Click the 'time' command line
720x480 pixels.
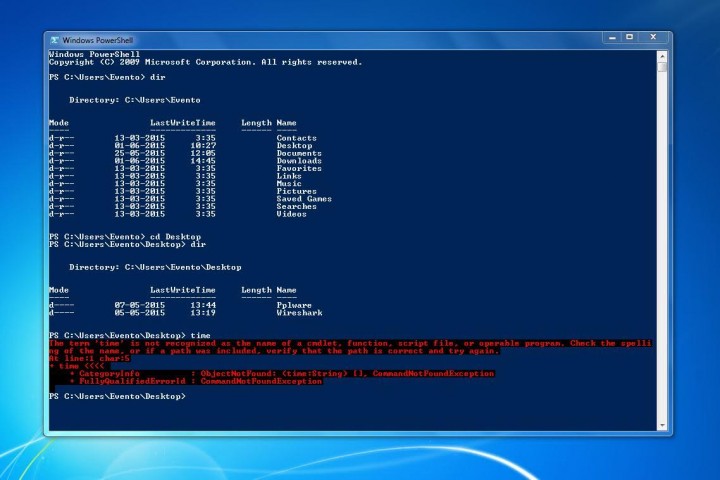(x=129, y=335)
